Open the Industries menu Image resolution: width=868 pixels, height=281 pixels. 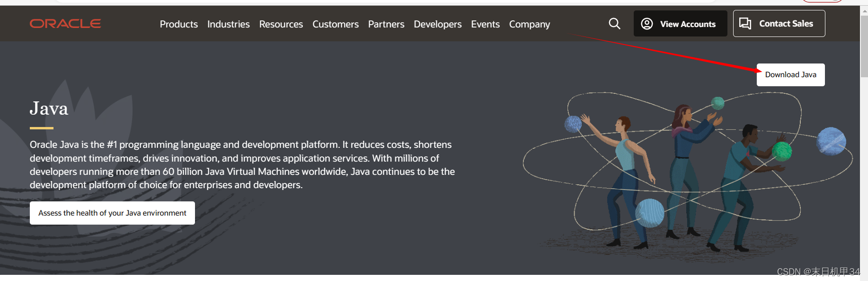pos(229,24)
